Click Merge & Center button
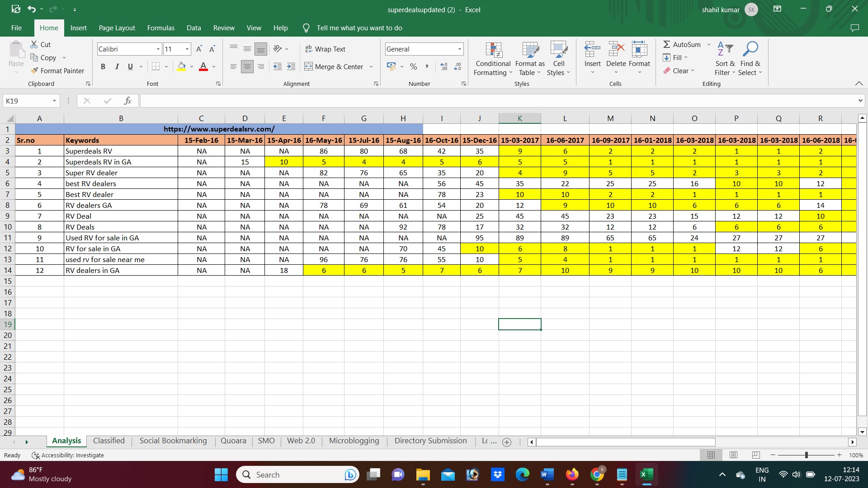The image size is (868, 488). coord(335,66)
